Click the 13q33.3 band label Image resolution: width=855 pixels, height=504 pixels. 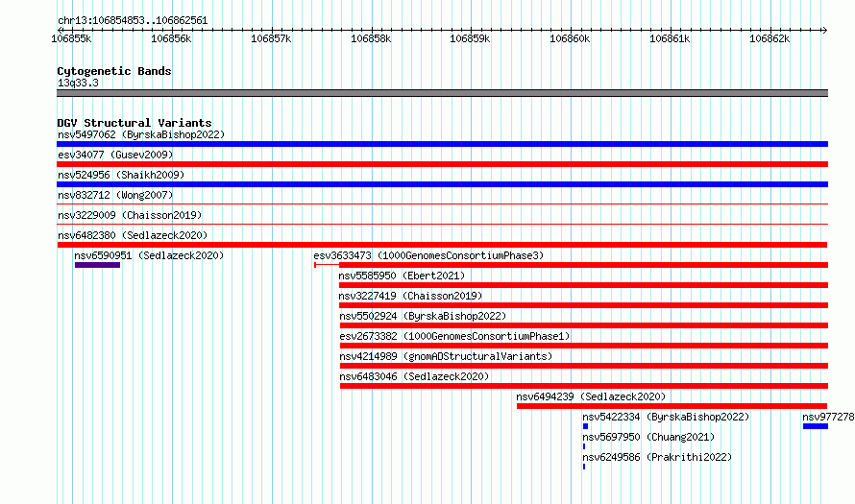[78, 83]
